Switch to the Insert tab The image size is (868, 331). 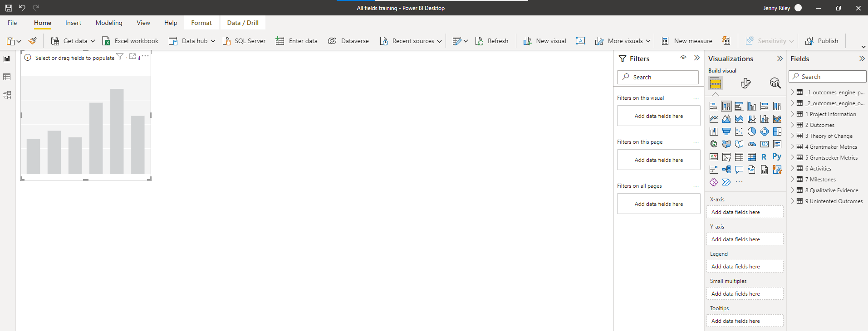point(73,23)
